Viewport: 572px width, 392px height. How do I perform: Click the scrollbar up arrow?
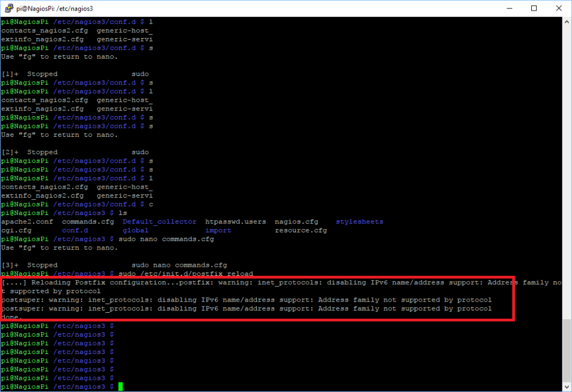click(566, 22)
